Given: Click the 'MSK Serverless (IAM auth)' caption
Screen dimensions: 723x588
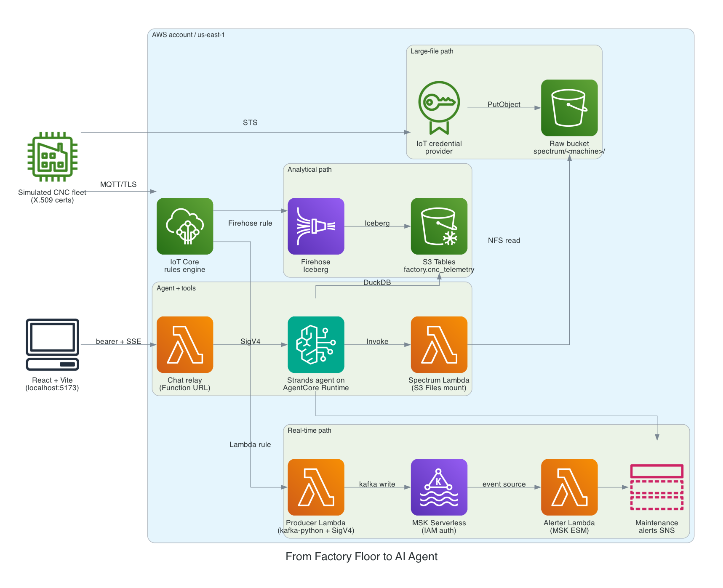Looking at the screenshot, I should pos(439,527).
